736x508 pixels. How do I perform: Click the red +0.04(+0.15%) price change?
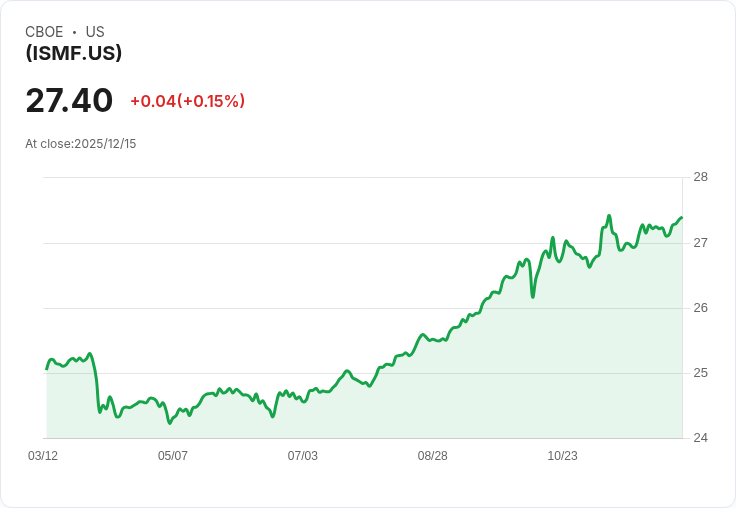(187, 101)
